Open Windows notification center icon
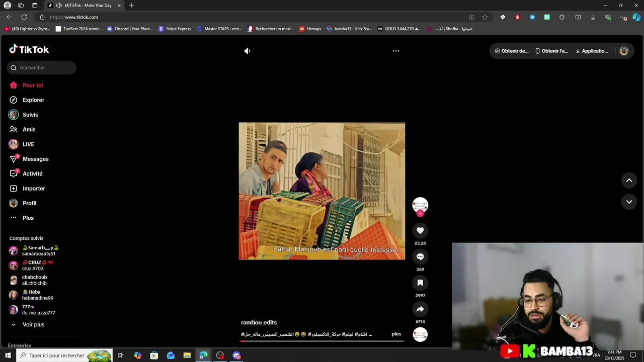The height and width of the screenshot is (362, 644). (x=633, y=355)
